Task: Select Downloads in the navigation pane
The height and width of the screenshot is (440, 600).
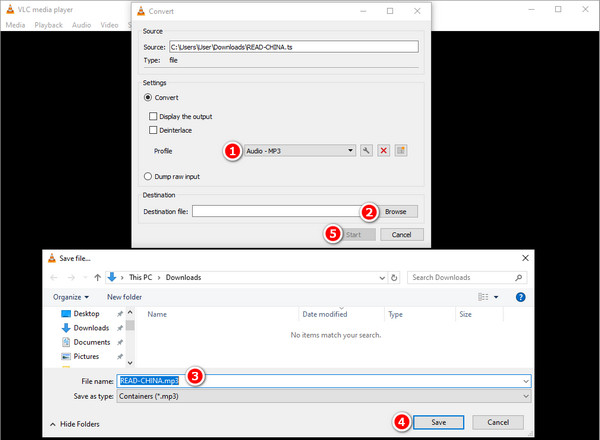Action: tap(91, 328)
